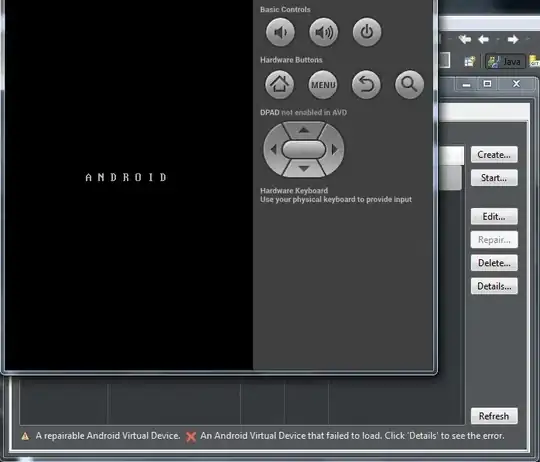Click 'A repairable Android Virtual Device.' legend
540x462 pixels.
tap(108, 436)
